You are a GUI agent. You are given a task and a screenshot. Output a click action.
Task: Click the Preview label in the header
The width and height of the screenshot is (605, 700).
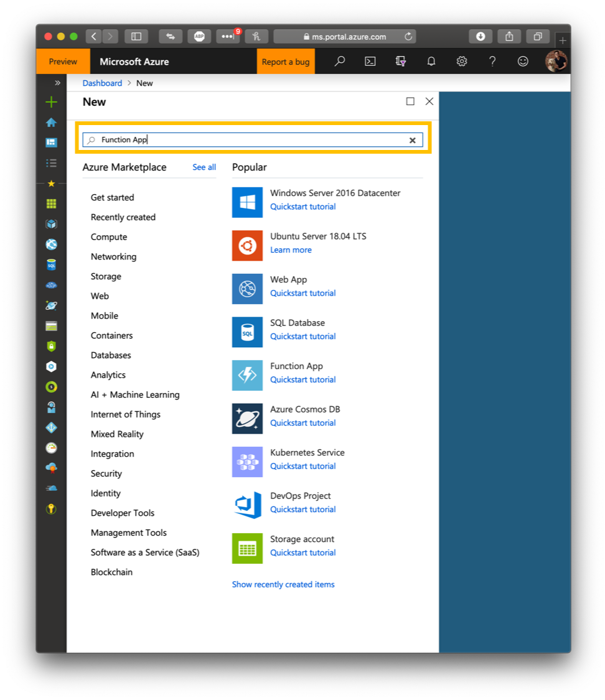click(x=63, y=62)
